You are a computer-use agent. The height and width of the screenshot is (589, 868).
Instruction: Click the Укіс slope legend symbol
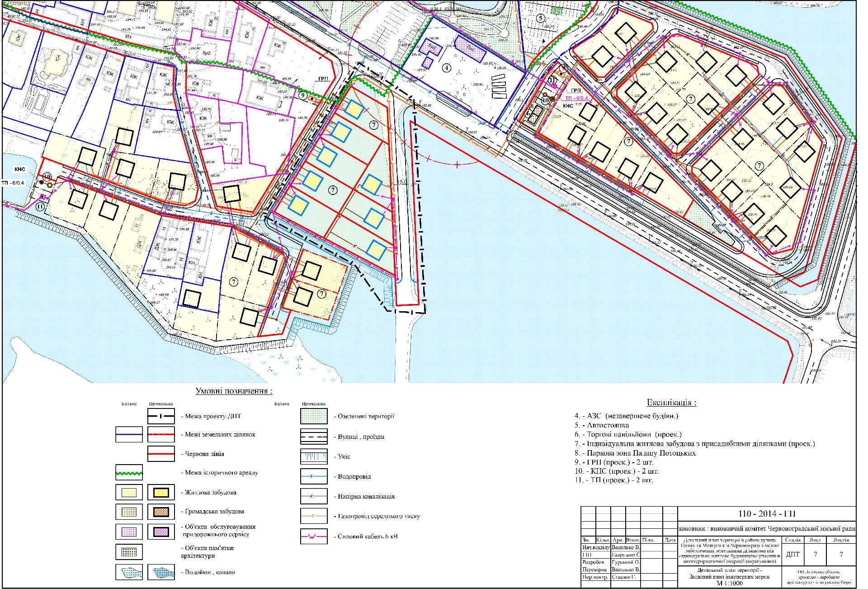[x=314, y=456]
